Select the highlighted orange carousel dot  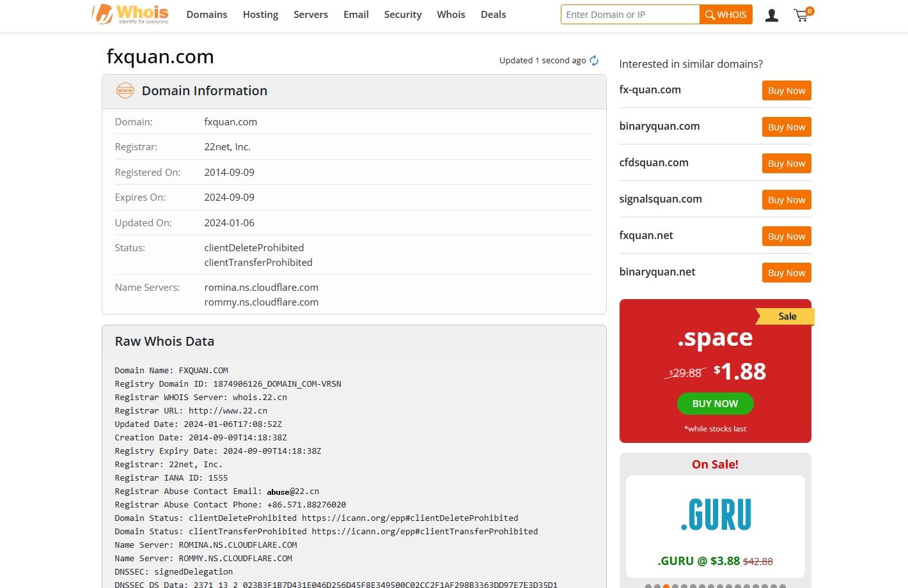(x=666, y=586)
